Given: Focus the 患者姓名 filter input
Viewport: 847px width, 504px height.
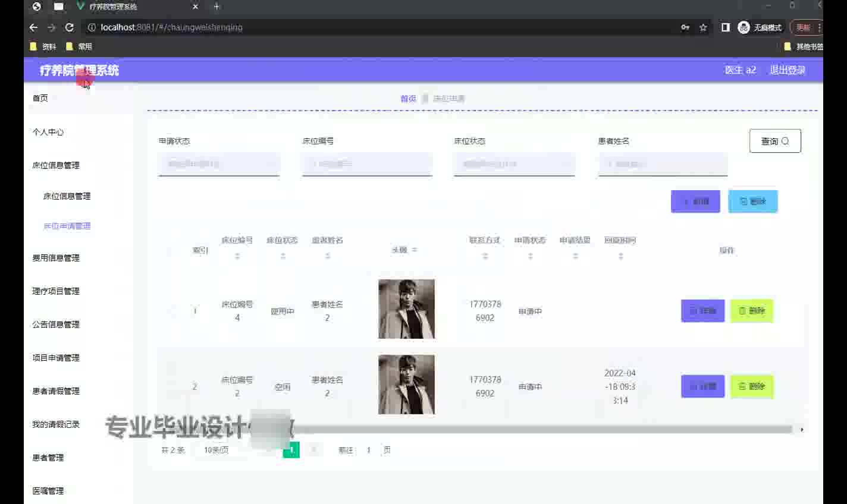Looking at the screenshot, I should pyautogui.click(x=663, y=164).
